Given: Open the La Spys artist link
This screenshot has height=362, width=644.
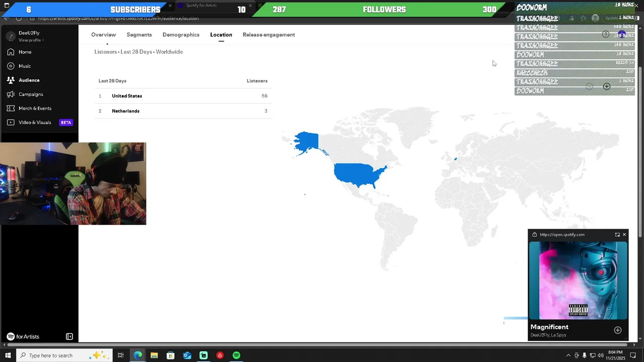Looking at the screenshot, I should [559, 335].
